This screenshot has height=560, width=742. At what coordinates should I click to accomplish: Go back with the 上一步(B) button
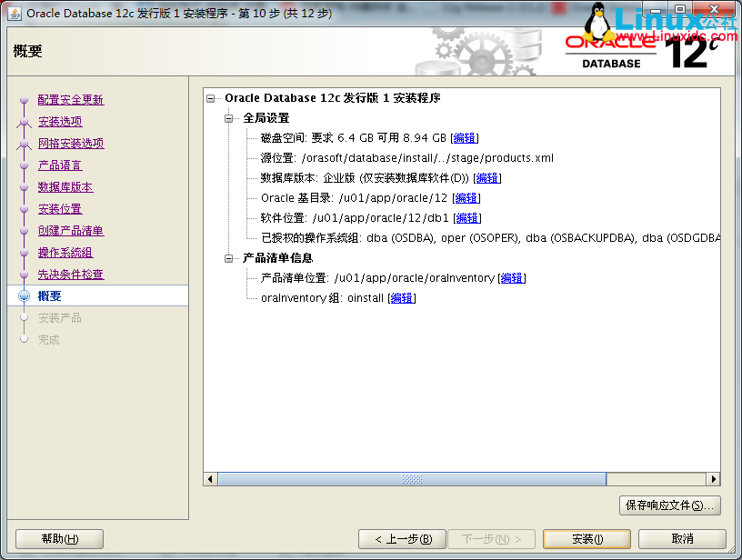(x=401, y=538)
